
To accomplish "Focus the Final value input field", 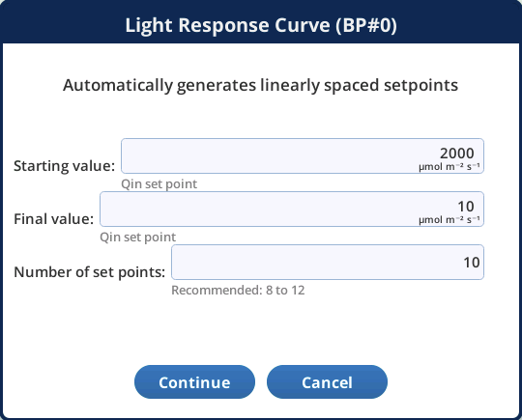I will tap(292, 210).
